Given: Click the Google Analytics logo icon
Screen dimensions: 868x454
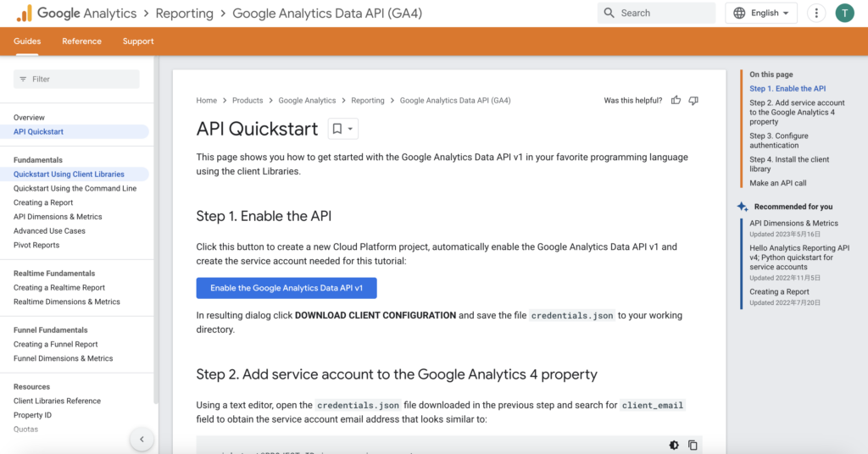Looking at the screenshot, I should click(x=24, y=14).
